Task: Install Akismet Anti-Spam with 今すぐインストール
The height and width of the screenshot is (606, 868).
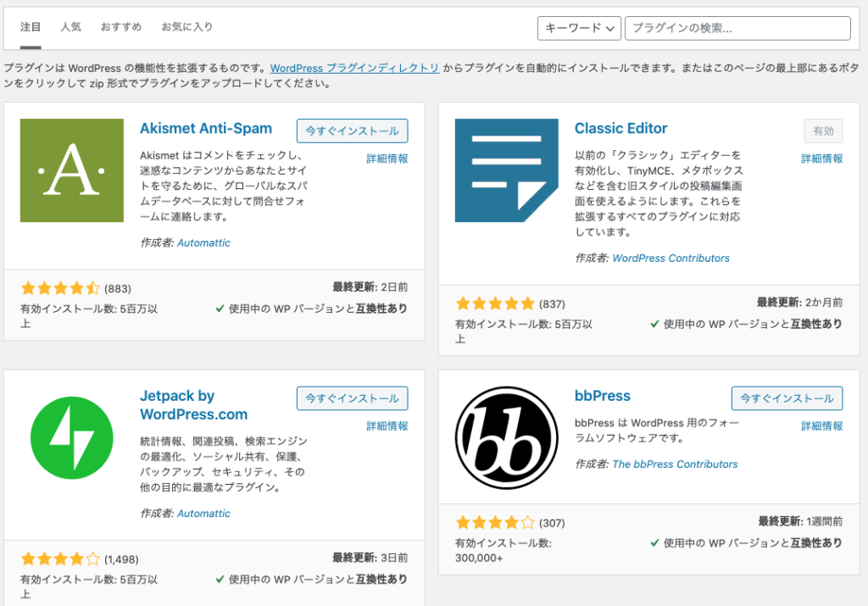Action: [352, 131]
